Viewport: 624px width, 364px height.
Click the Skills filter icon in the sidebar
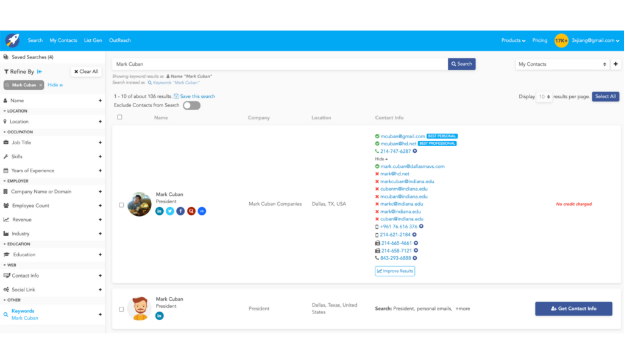point(5,156)
